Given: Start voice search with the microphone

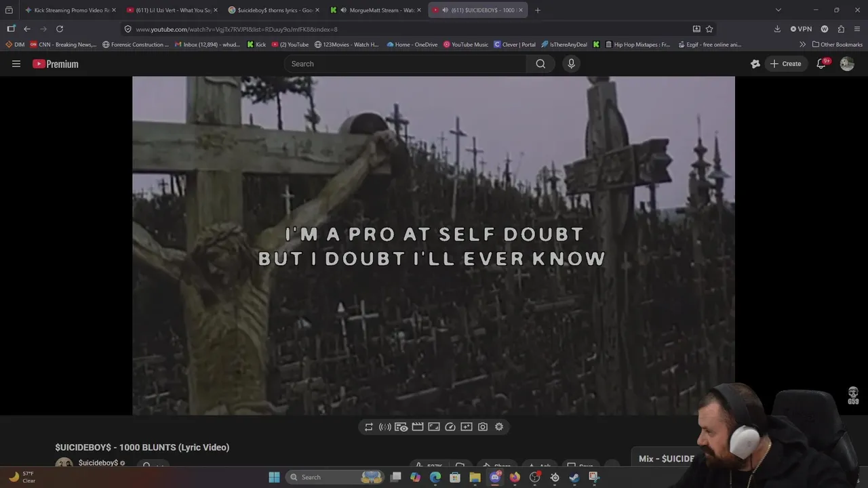Looking at the screenshot, I should click(x=571, y=64).
